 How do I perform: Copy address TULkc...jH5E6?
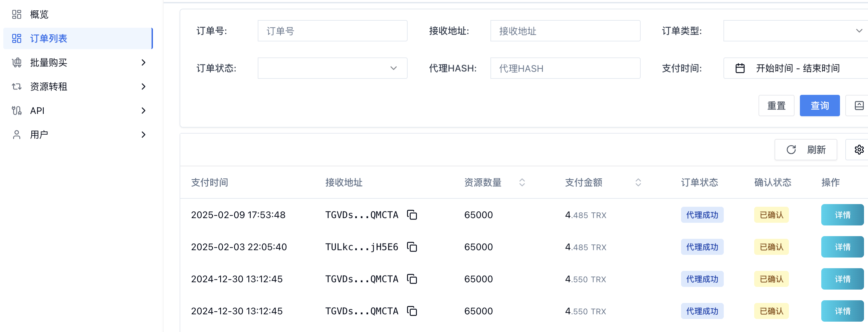coord(412,247)
